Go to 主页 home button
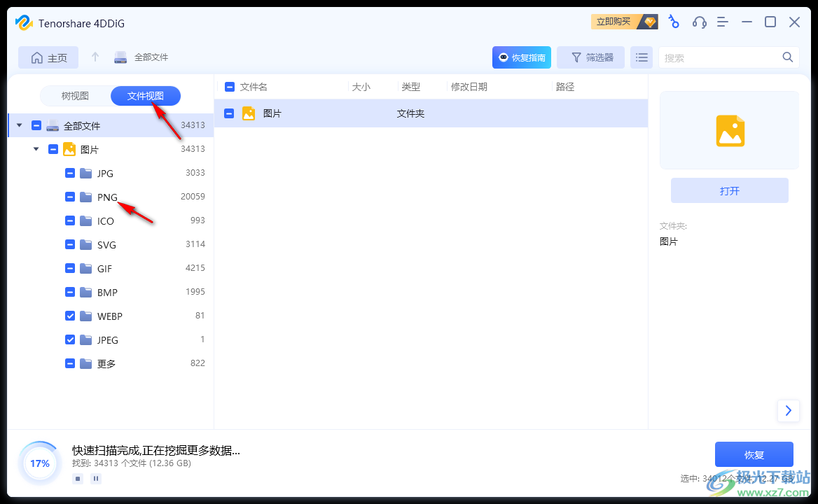 point(48,57)
